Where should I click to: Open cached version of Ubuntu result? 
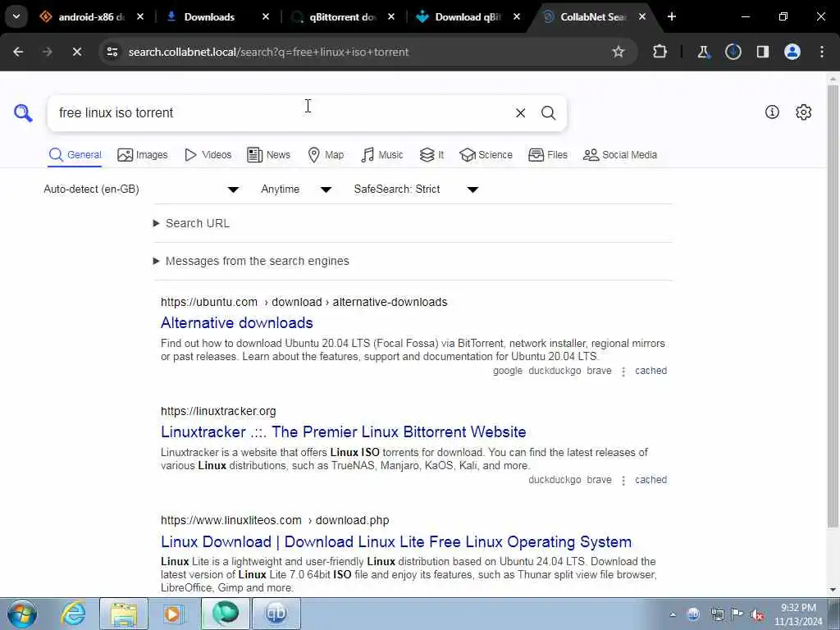click(x=651, y=371)
